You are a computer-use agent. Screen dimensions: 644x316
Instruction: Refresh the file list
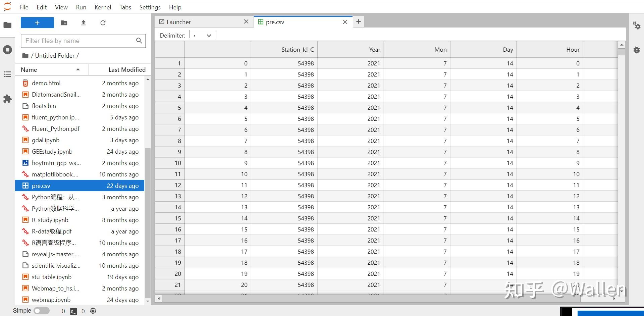pos(103,22)
